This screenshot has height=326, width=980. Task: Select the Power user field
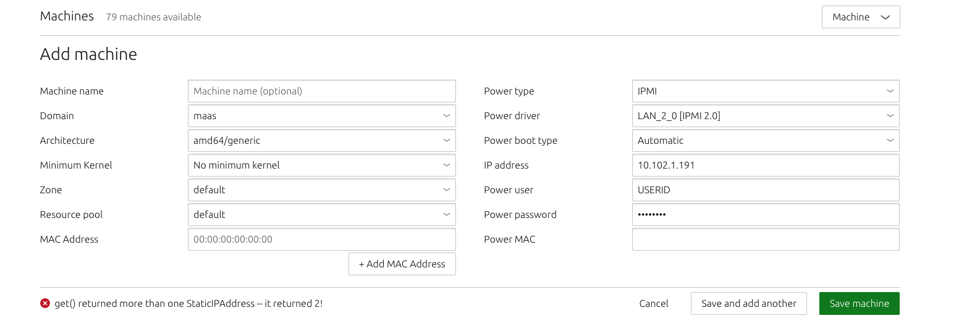coord(765,190)
